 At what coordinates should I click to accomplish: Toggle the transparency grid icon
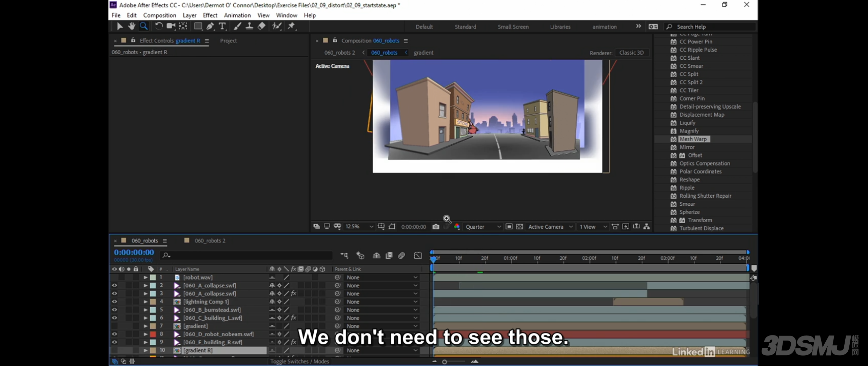point(519,227)
